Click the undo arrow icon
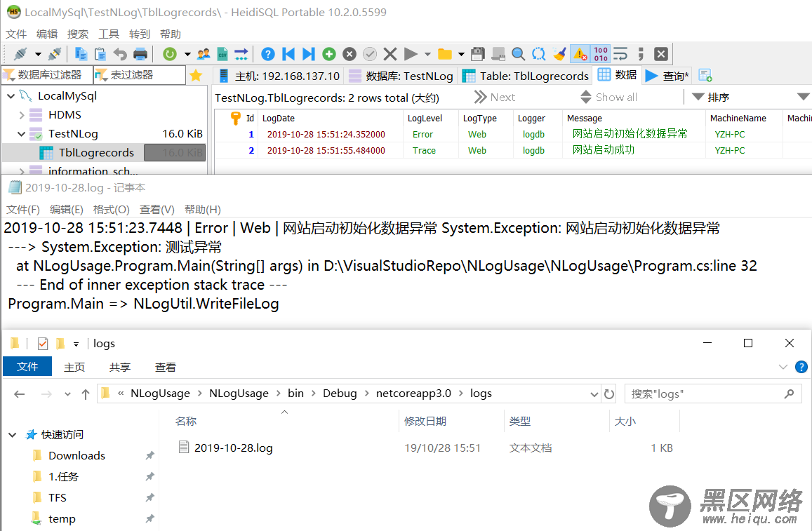This screenshot has width=812, height=531. (120, 54)
